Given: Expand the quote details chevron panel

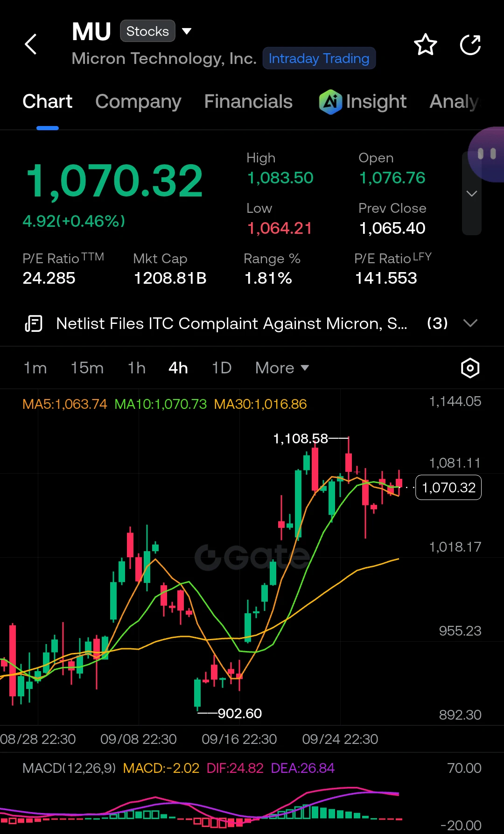Looking at the screenshot, I should pyautogui.click(x=471, y=193).
